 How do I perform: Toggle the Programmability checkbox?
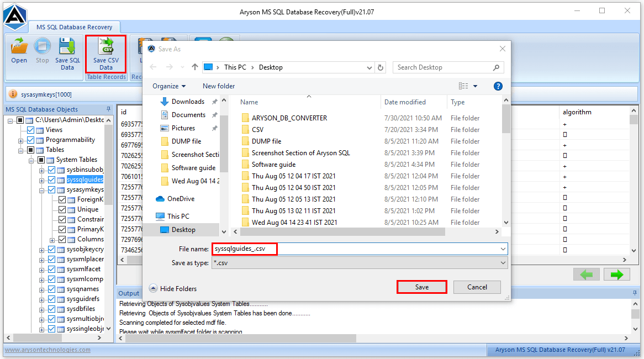tap(30, 140)
